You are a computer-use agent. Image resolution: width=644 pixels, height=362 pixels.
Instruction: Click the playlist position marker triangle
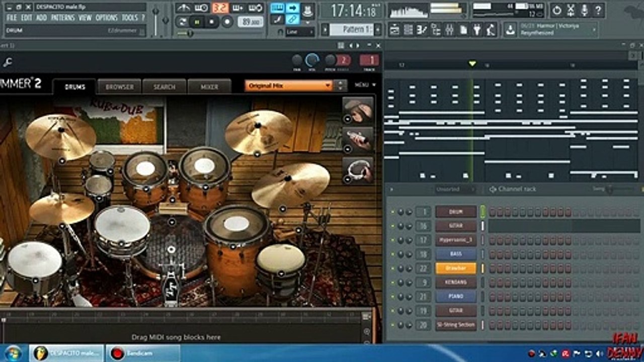coord(472,64)
